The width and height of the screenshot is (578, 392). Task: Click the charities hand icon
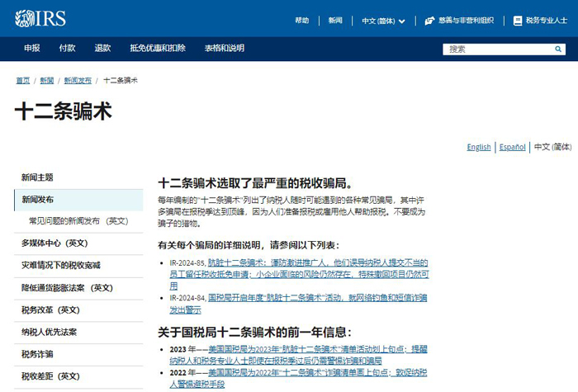(x=429, y=21)
